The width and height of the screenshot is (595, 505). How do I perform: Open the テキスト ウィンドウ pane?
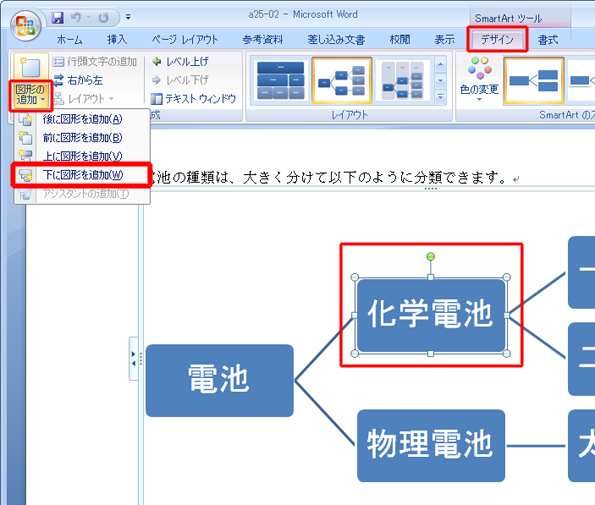tap(194, 99)
